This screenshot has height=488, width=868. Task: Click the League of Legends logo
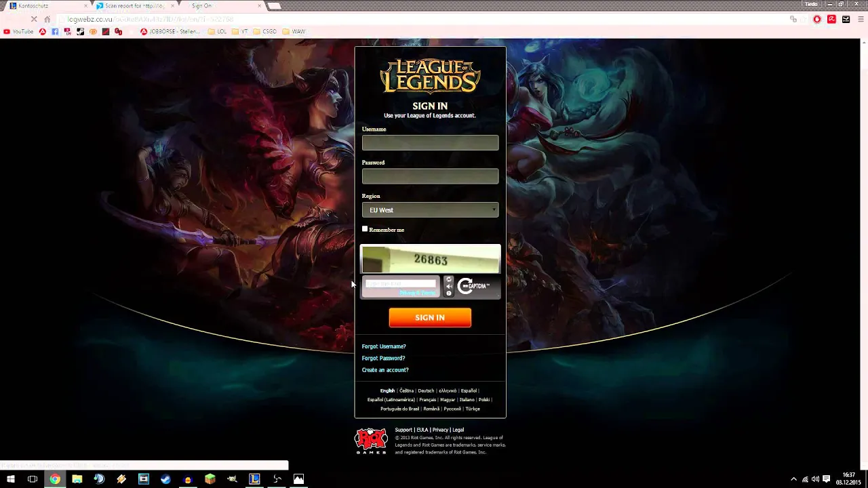coord(430,76)
